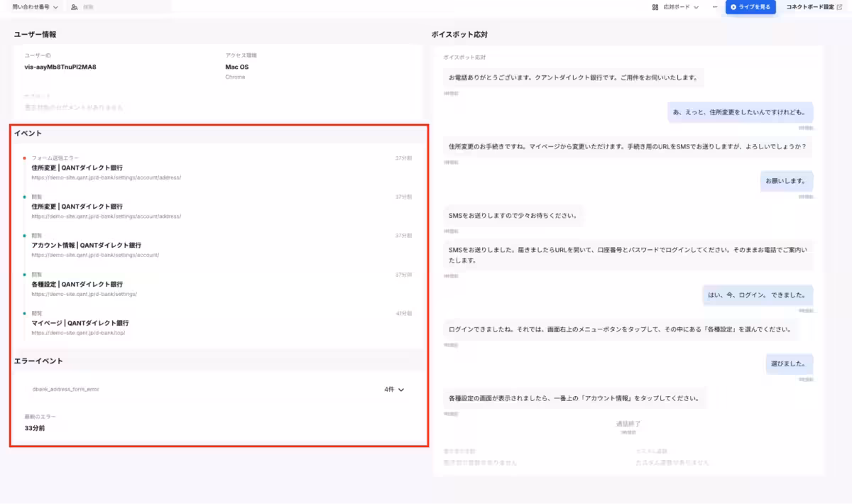Click the Chrome browser label
This screenshot has height=504, width=852.
[x=235, y=77]
